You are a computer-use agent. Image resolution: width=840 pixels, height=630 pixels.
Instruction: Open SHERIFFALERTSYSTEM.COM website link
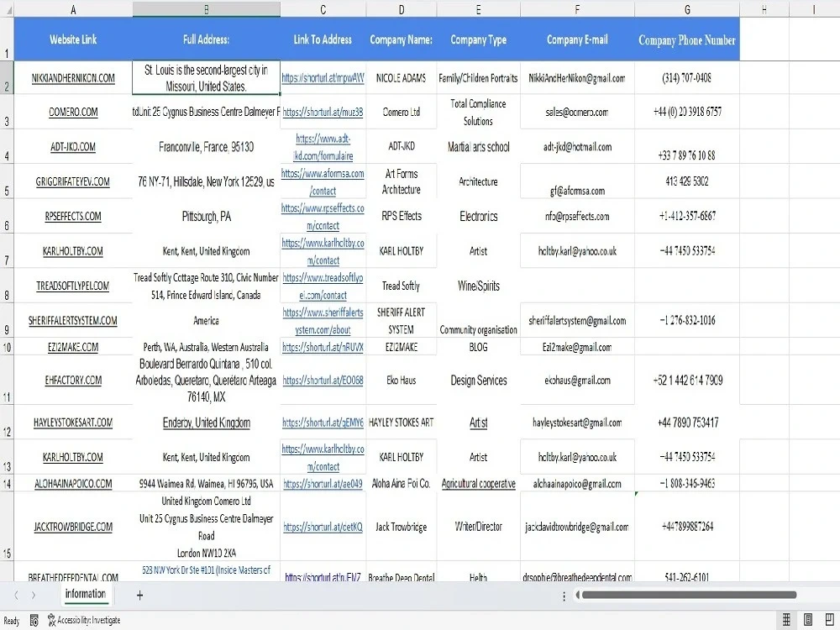73,320
